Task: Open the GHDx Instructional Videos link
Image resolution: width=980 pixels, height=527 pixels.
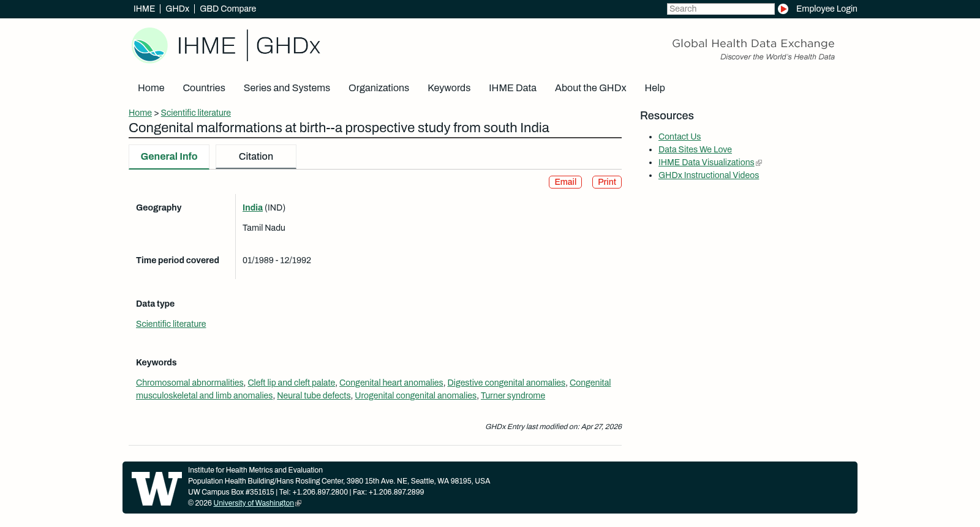Action: [708, 175]
